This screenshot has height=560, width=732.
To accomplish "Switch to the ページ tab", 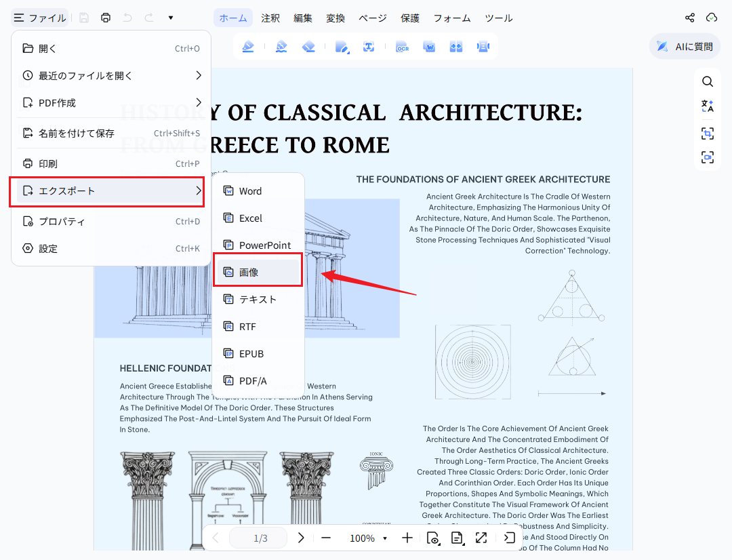I will (373, 18).
